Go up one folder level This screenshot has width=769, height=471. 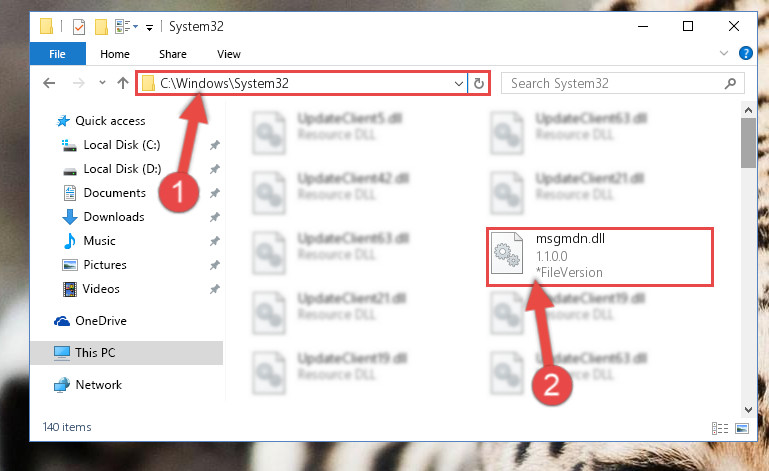point(123,83)
